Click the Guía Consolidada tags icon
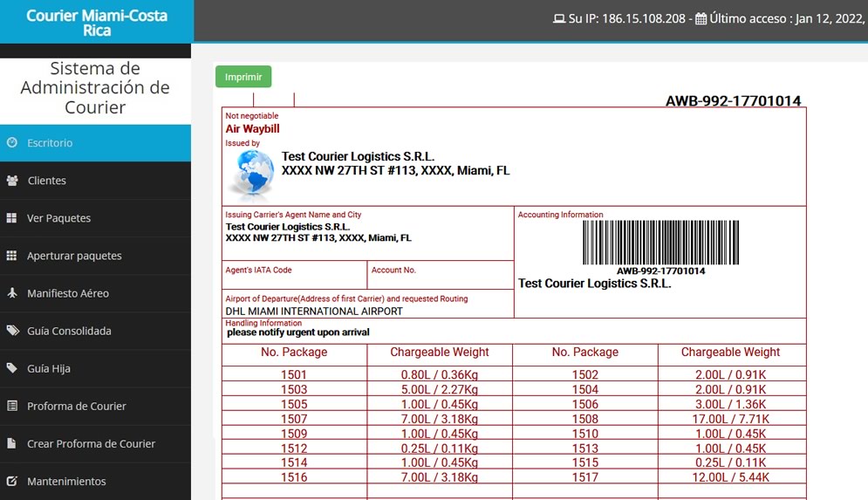Image resolution: width=868 pixels, height=500 pixels. click(x=12, y=331)
